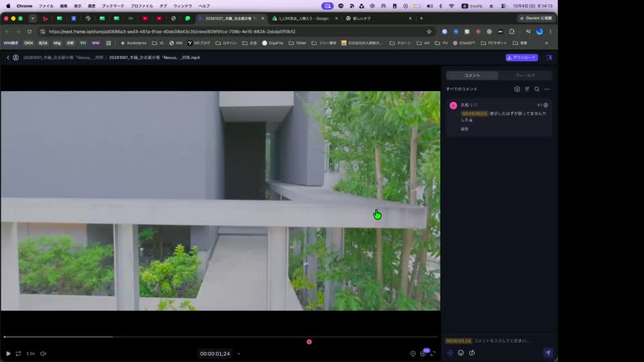Open macOS Control Center
Image resolution: width=644 pixels, height=362 pixels.
[x=504, y=6]
